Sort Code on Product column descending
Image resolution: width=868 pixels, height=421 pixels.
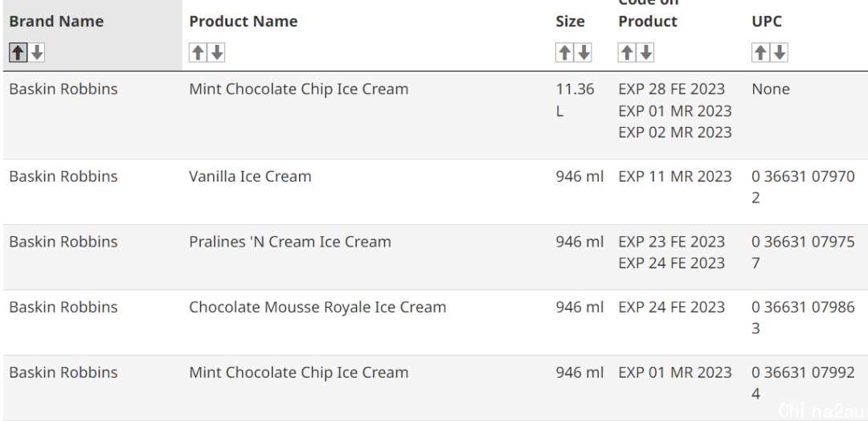[x=646, y=52]
